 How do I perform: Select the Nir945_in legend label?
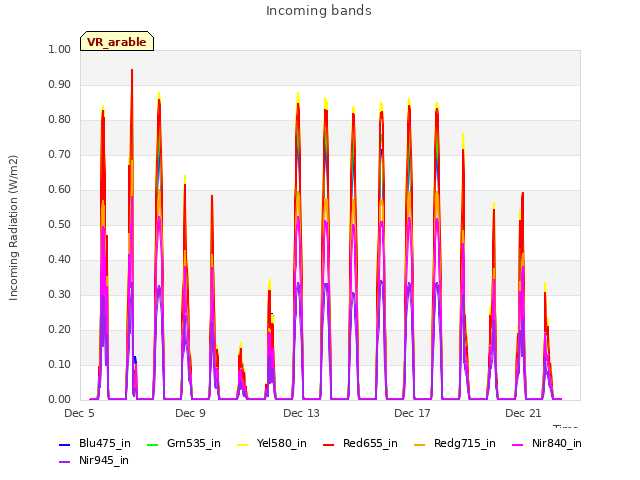(104, 460)
